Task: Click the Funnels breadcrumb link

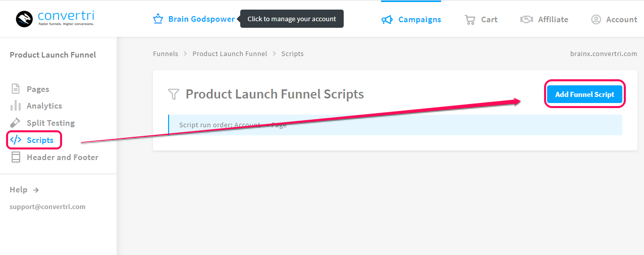Action: tap(166, 54)
